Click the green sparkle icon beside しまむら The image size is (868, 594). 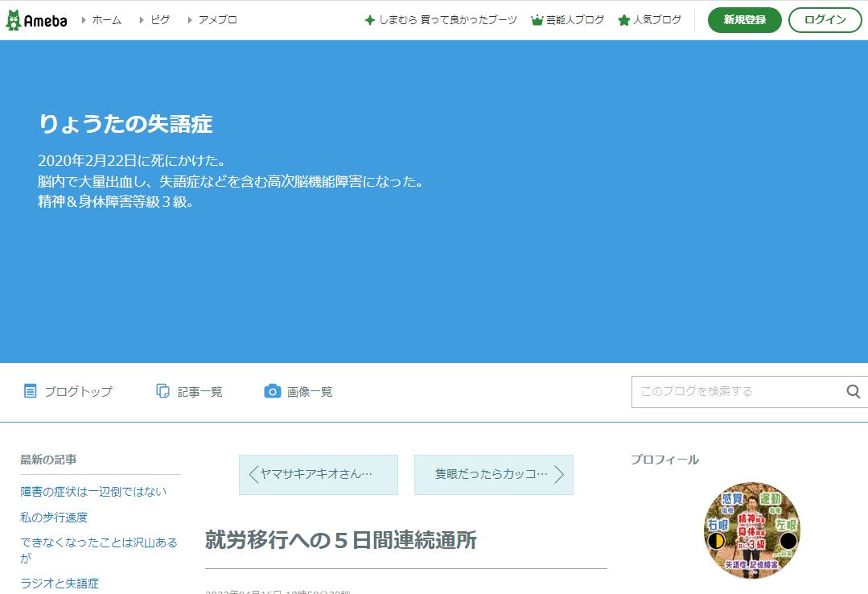pos(370,20)
